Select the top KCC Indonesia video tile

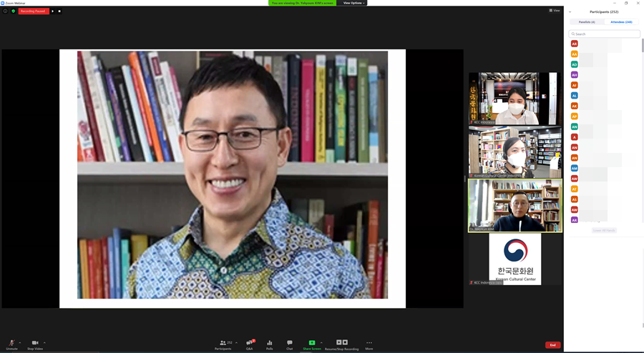[x=515, y=99]
